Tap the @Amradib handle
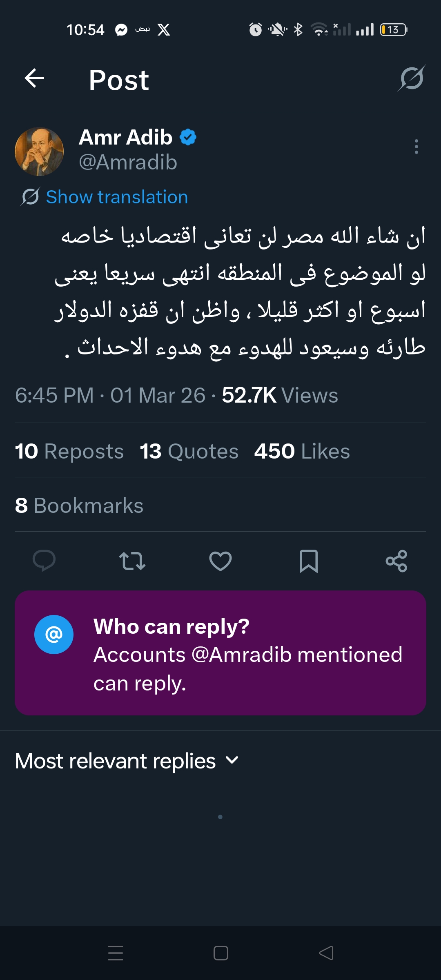Viewport: 441px width, 980px height. [128, 163]
